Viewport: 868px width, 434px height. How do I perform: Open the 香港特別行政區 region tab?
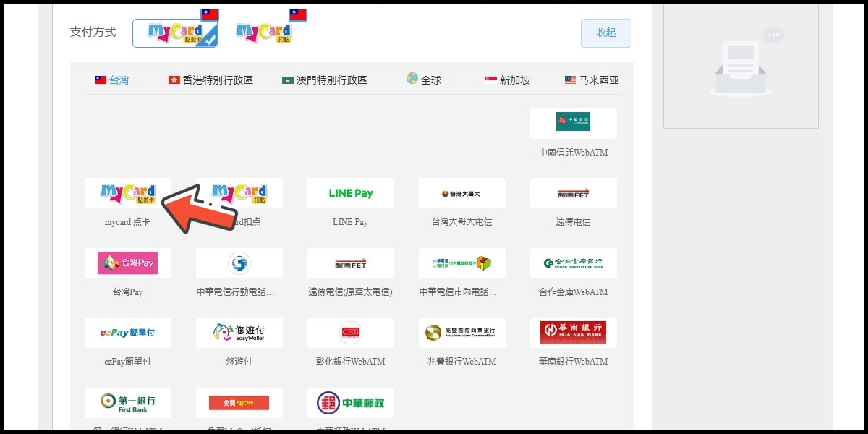click(x=210, y=80)
